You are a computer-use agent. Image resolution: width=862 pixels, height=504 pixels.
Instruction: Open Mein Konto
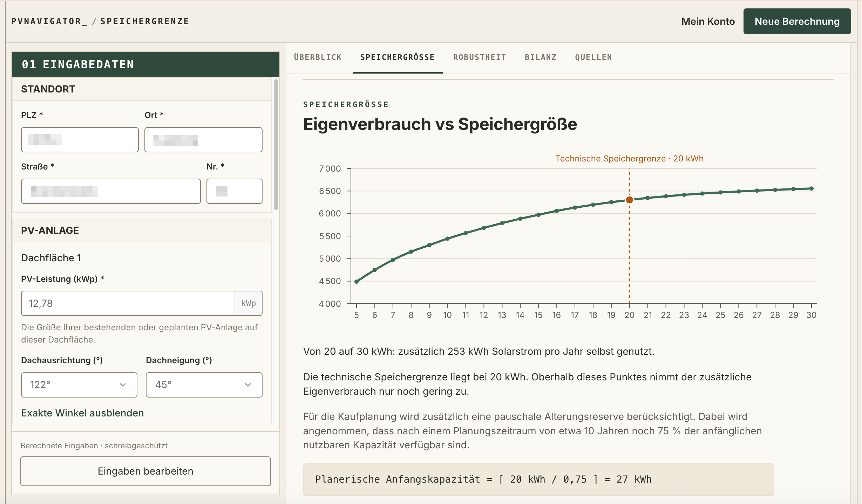click(x=708, y=21)
